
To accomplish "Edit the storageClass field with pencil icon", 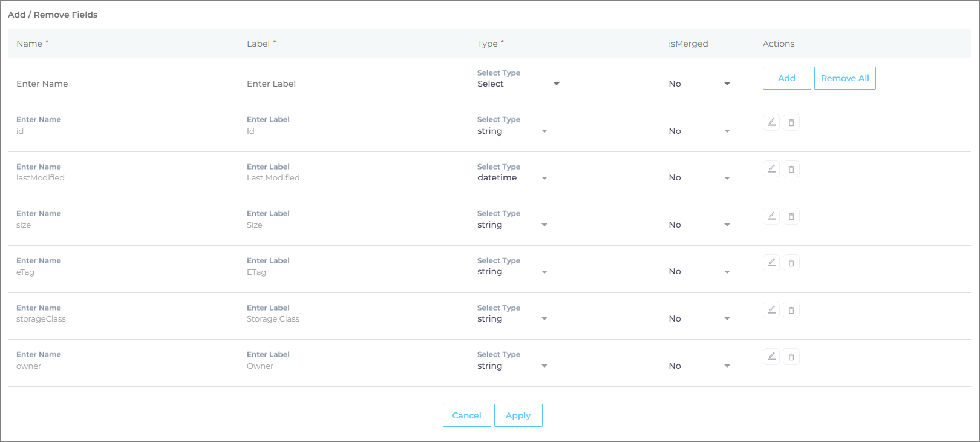I will click(x=771, y=310).
